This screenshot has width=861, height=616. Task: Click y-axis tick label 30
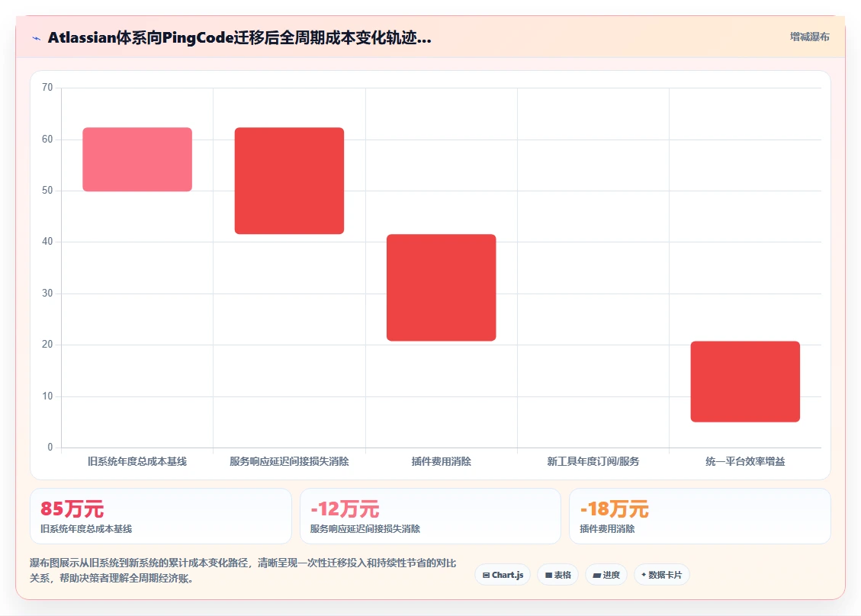pos(47,294)
